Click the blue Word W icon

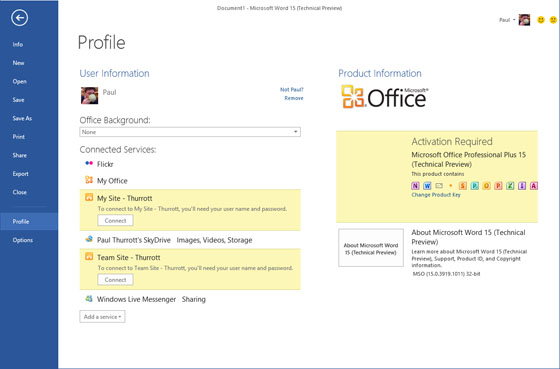click(x=427, y=186)
